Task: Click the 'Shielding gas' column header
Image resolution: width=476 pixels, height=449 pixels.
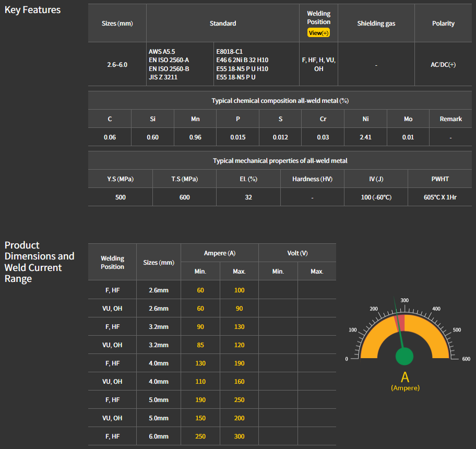Action: [376, 23]
